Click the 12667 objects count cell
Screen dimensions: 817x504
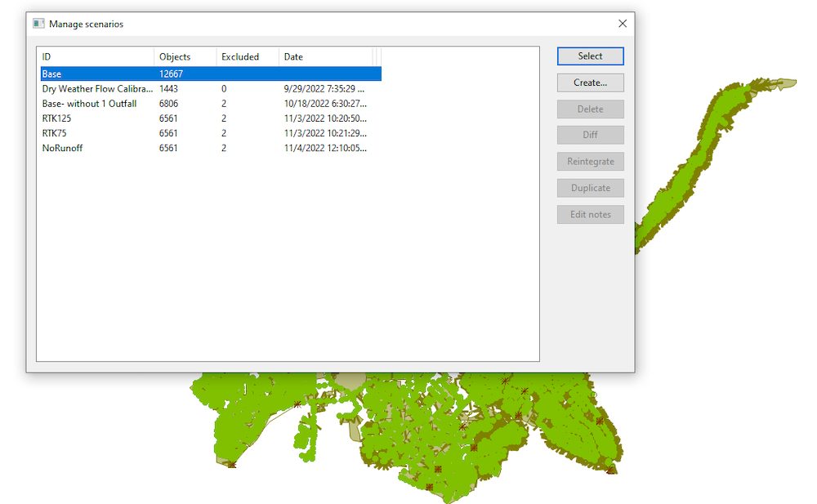click(171, 74)
